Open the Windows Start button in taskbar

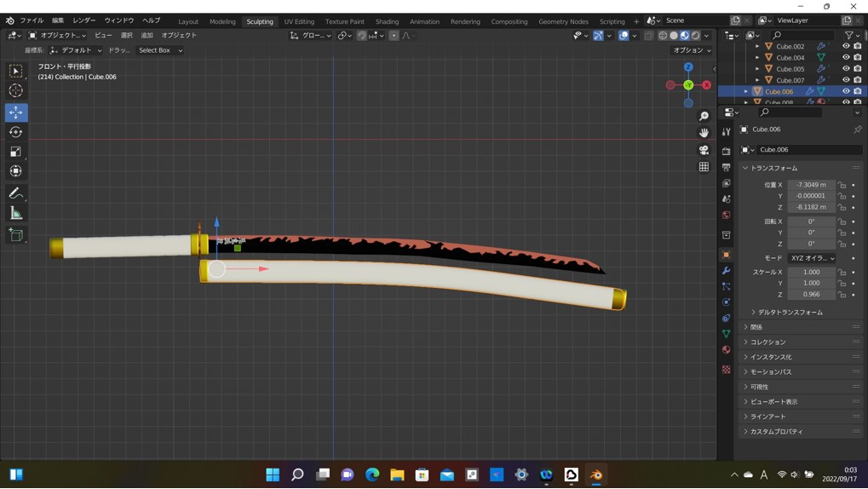(x=273, y=475)
